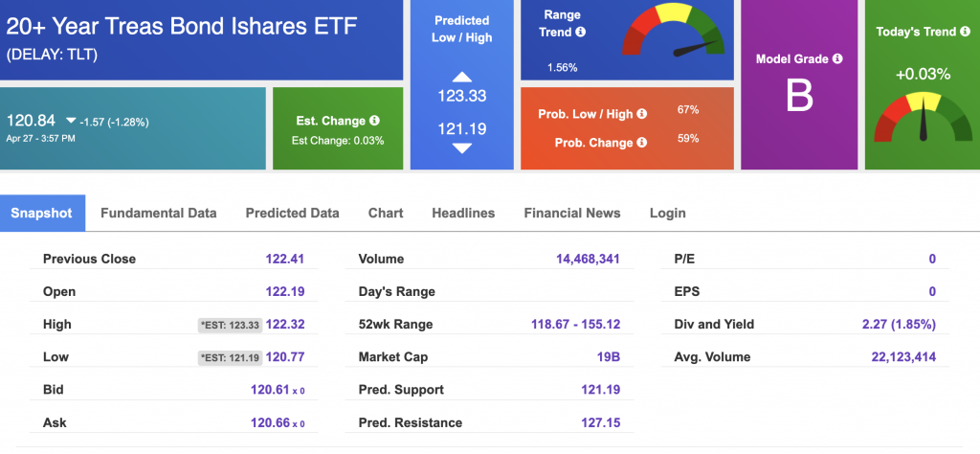
Task: Click the Prob. Low / High info icon
Action: tap(642, 114)
